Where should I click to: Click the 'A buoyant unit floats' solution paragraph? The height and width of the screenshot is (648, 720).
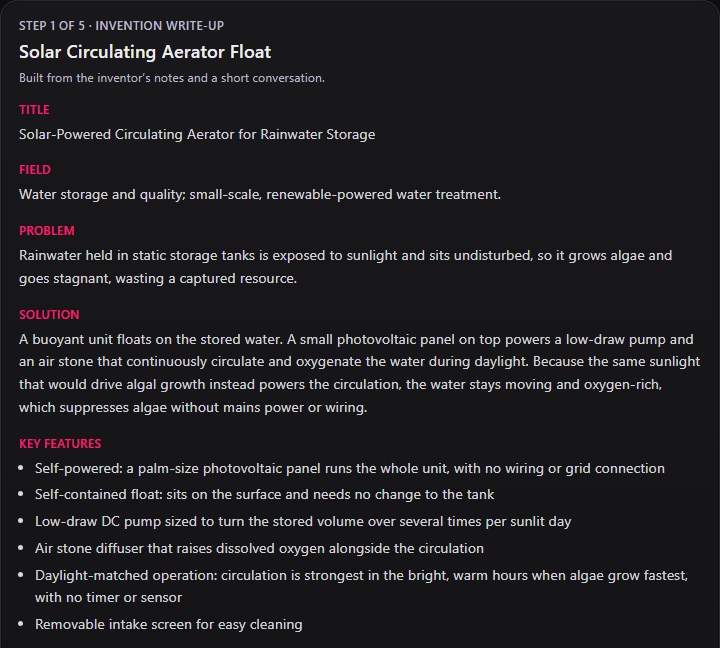point(360,373)
